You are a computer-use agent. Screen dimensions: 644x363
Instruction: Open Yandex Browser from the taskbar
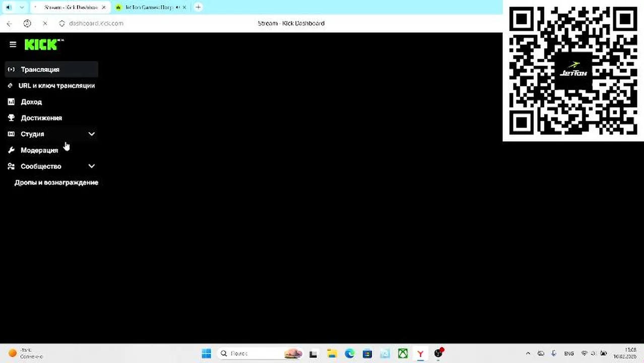420,354
